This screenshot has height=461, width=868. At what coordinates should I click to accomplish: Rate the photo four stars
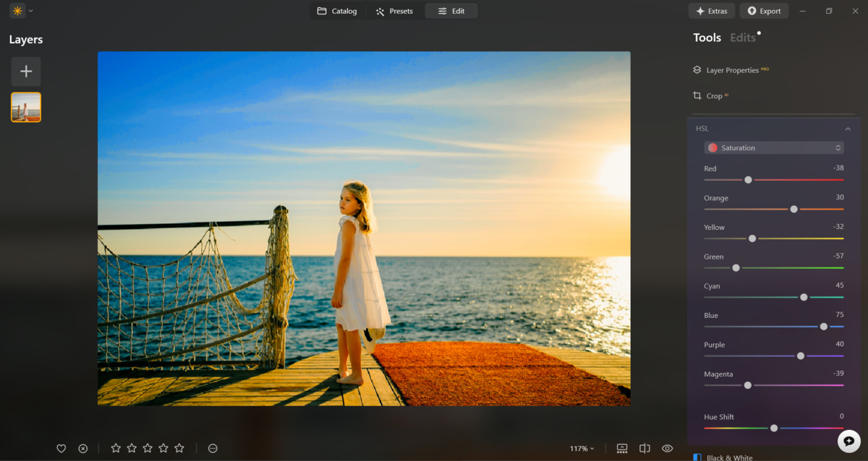pos(163,448)
